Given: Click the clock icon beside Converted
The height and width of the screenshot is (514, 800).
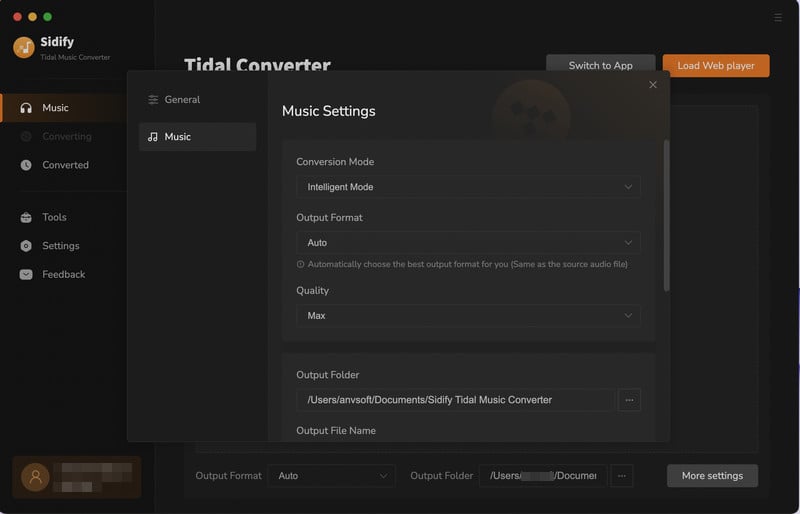Looking at the screenshot, I should click(x=26, y=165).
